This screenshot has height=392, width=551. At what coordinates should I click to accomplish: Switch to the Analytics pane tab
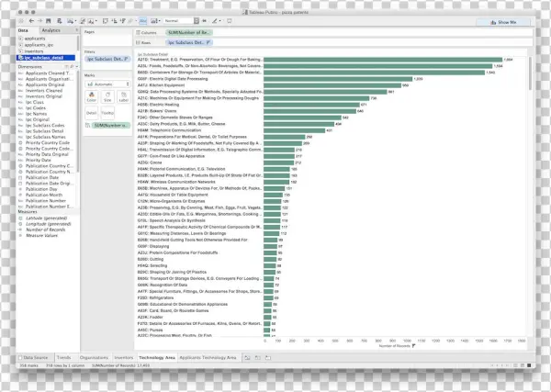51,30
